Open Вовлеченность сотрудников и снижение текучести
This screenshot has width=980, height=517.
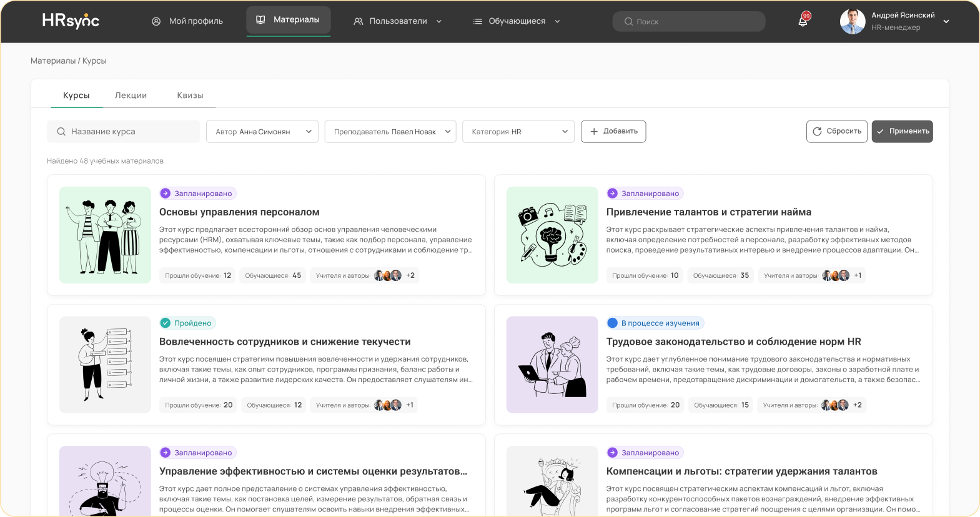click(x=285, y=342)
